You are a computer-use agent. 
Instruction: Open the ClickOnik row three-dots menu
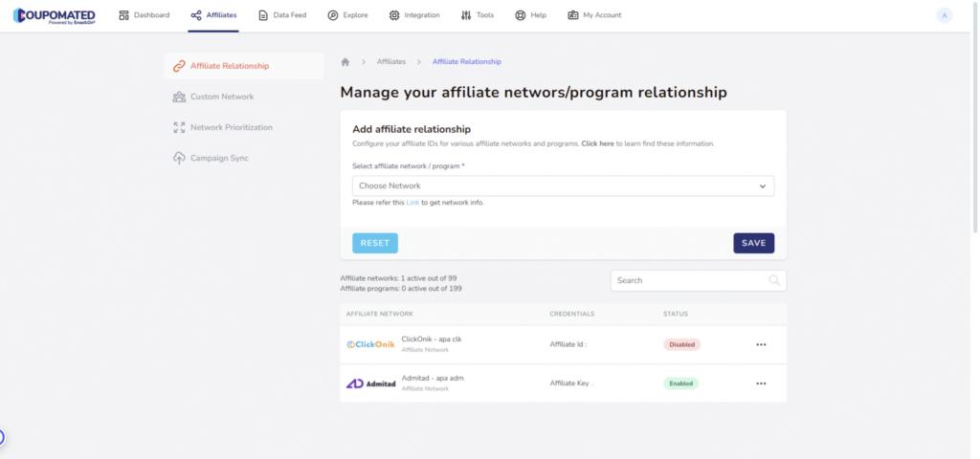[x=761, y=344]
